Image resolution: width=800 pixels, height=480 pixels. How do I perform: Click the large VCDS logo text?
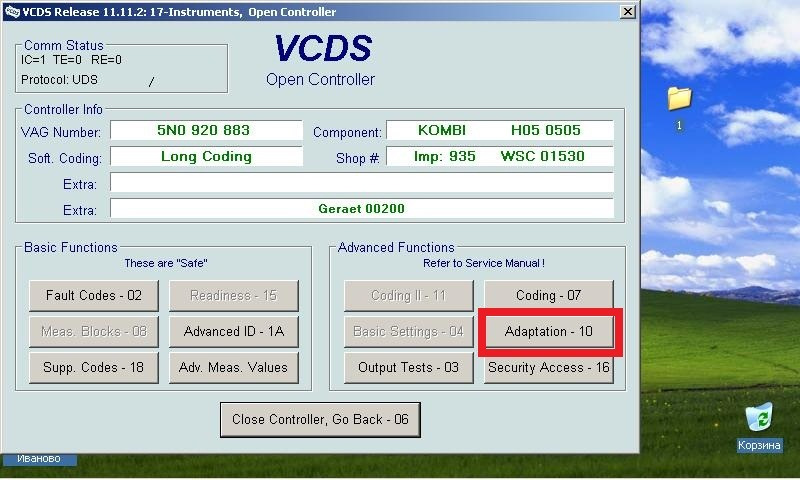tap(323, 48)
